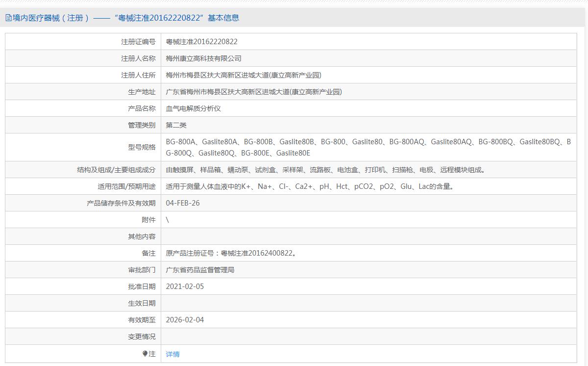Click the round bullet icon before 注
588x366 pixels.
[145, 353]
